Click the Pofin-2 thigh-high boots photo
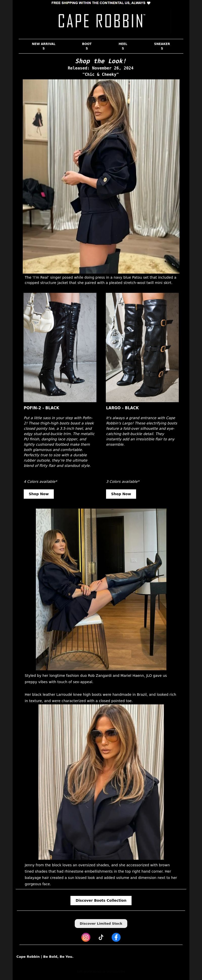Screen dimensions: 202x980 click(60, 347)
